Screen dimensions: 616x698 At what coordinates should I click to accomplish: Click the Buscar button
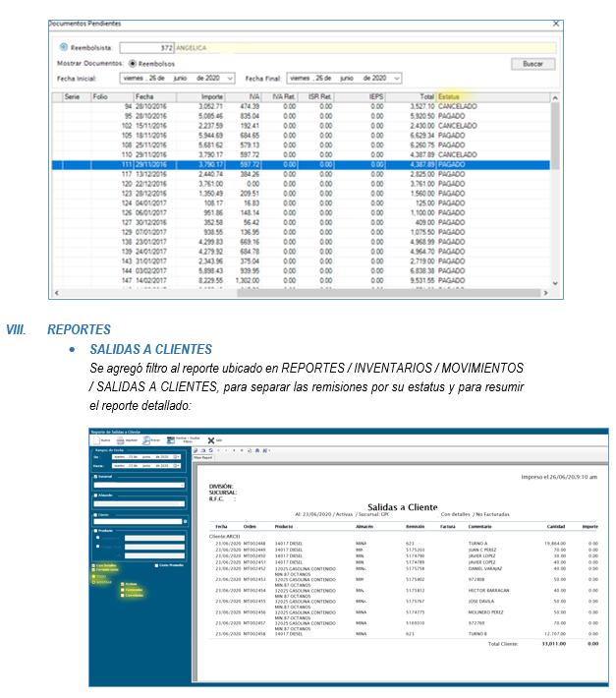pos(532,64)
